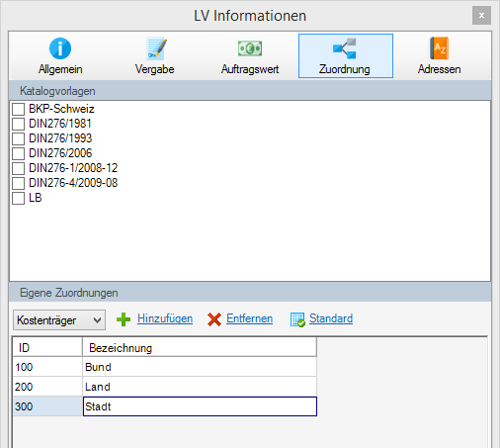
Task: Click the red X Entfernen icon
Action: (214, 319)
